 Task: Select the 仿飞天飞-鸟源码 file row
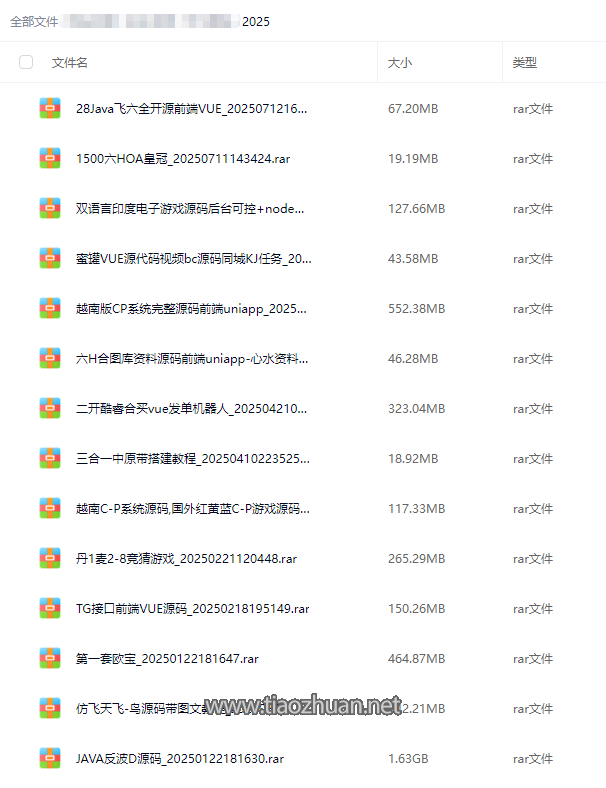click(303, 709)
